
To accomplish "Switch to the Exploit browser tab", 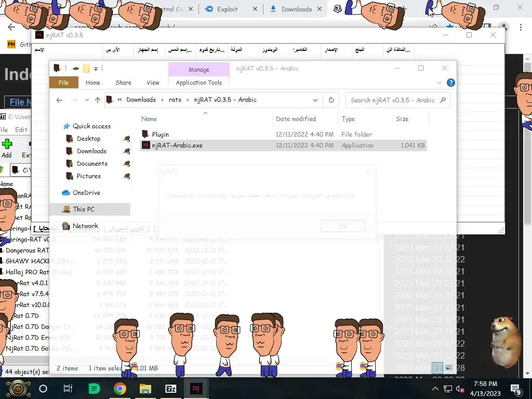I will click(227, 9).
